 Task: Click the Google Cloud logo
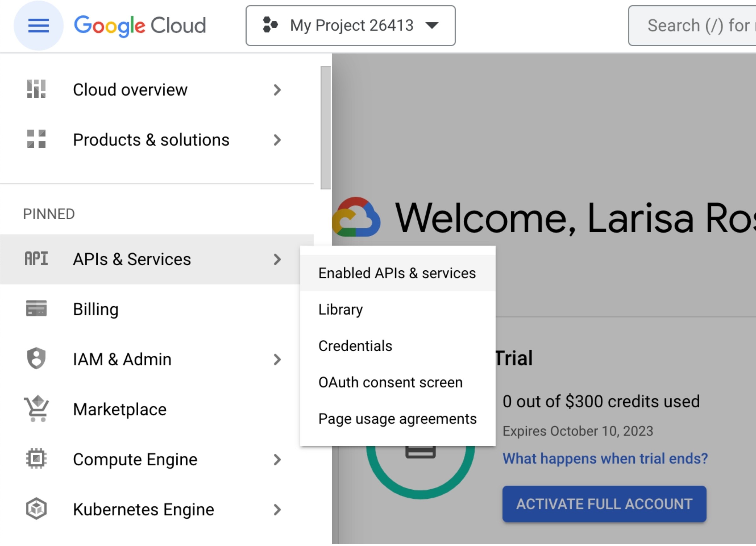(140, 26)
